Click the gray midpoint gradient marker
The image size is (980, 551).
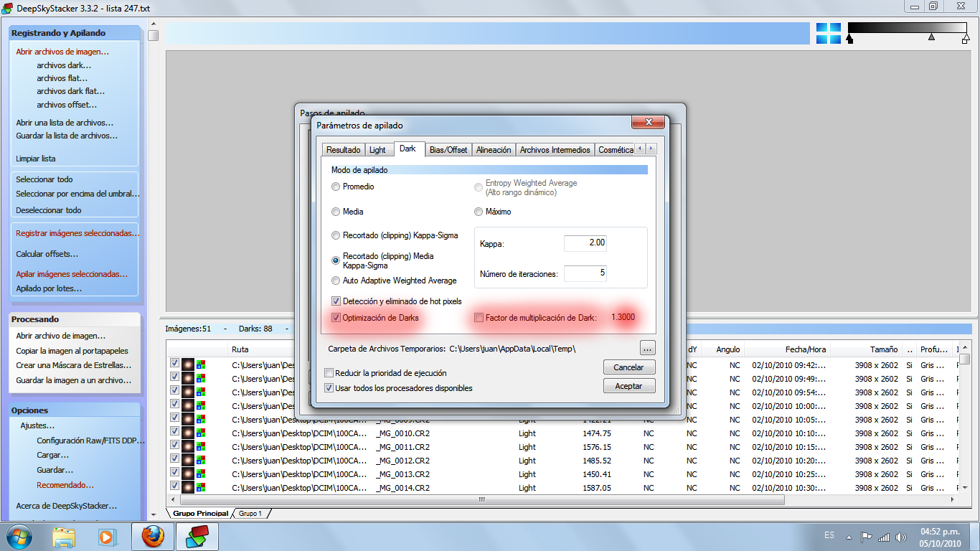coord(931,37)
